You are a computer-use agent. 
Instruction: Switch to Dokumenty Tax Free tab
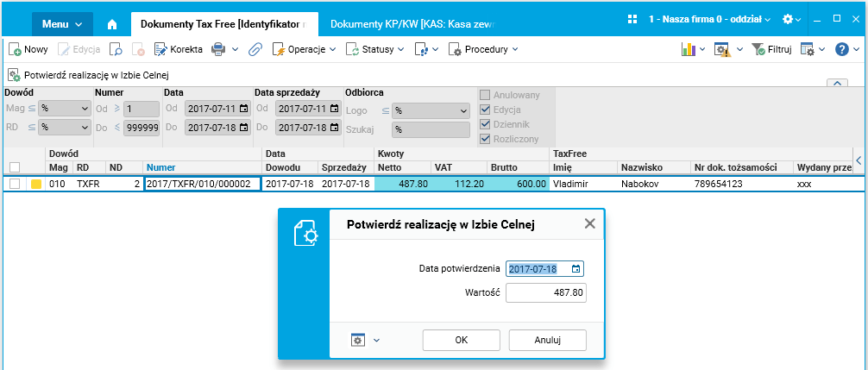224,24
